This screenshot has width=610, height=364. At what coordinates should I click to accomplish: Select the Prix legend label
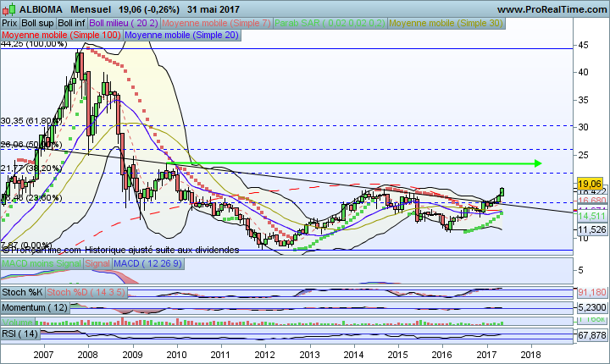point(9,24)
